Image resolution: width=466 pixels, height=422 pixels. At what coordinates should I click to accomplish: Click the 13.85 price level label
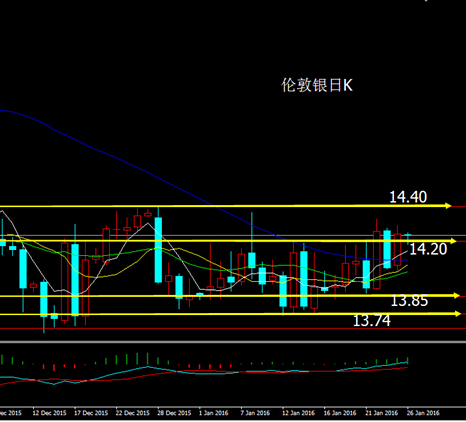click(x=409, y=301)
